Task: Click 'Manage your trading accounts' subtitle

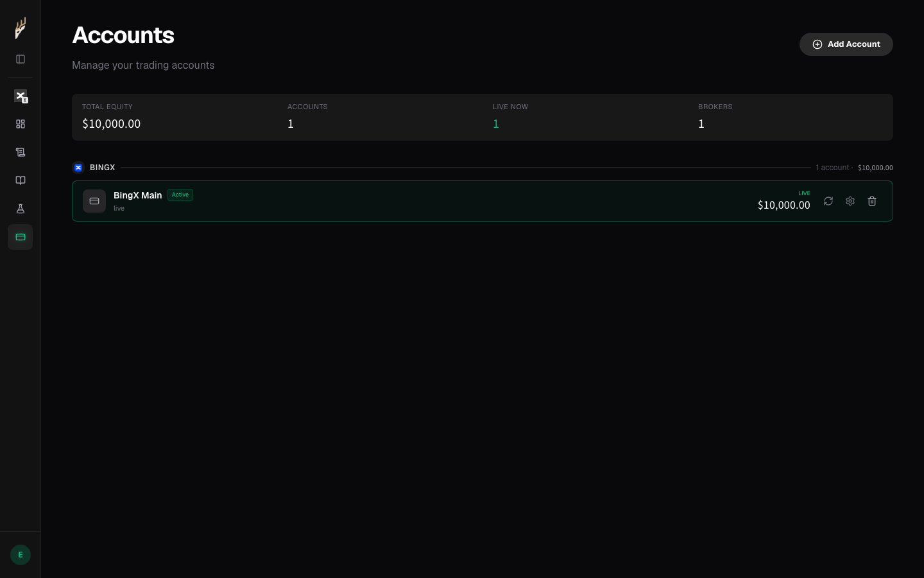Action: [x=143, y=66]
